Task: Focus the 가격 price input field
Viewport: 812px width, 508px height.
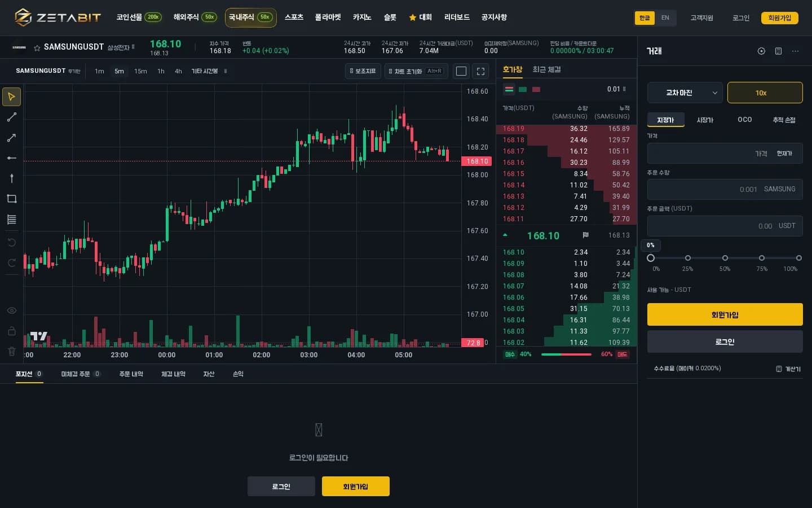Action: click(x=725, y=154)
